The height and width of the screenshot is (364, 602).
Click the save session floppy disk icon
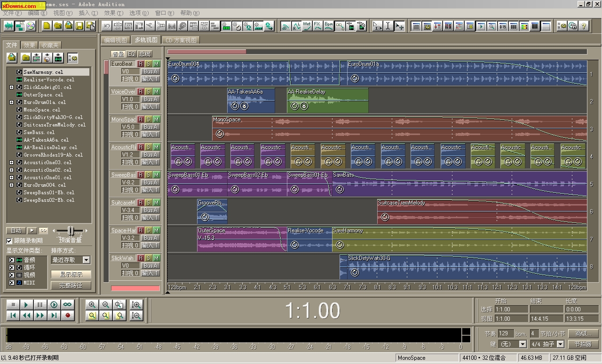coord(79,26)
